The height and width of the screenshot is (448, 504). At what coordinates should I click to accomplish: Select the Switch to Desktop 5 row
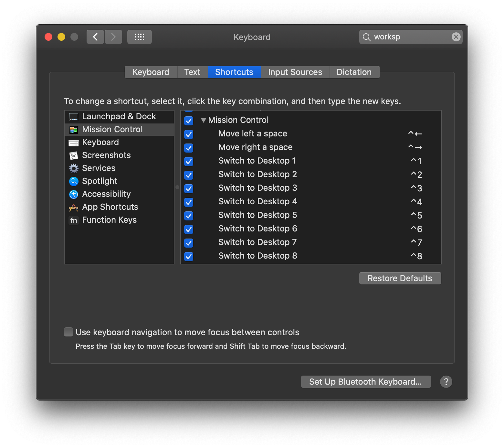tap(311, 215)
